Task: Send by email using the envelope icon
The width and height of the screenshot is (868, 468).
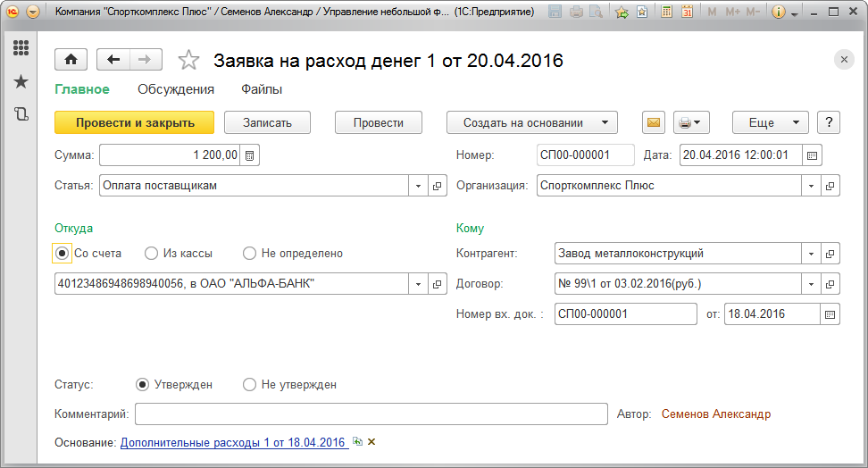Action: click(x=654, y=122)
